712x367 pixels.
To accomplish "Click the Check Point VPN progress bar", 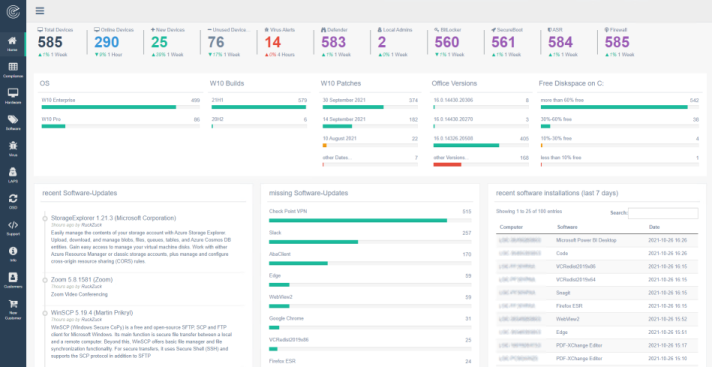I will [370, 220].
